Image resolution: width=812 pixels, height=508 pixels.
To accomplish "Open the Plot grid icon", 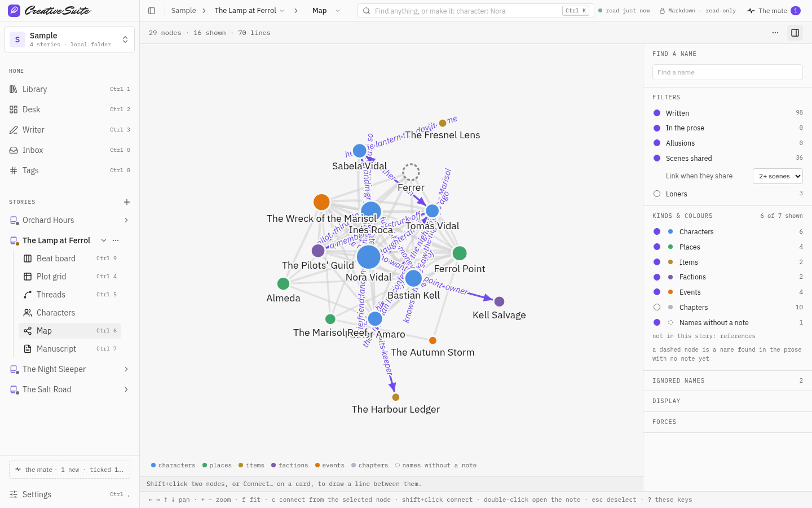I will tap(28, 277).
